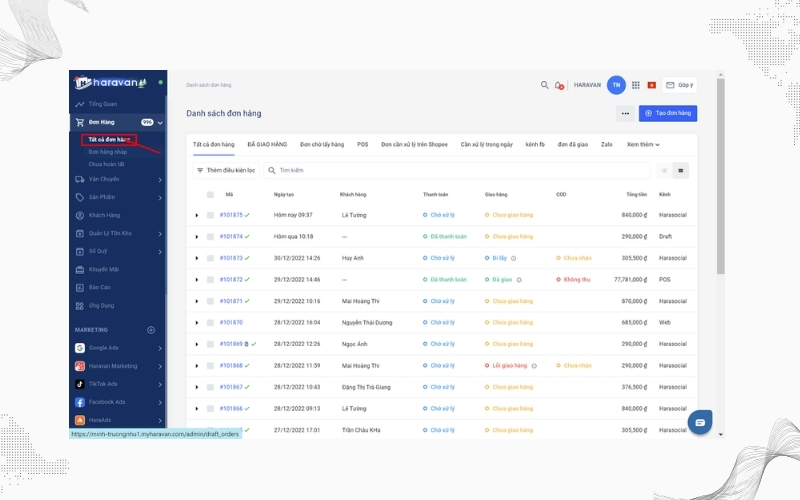
Task: Open the notifications bell
Action: point(559,86)
